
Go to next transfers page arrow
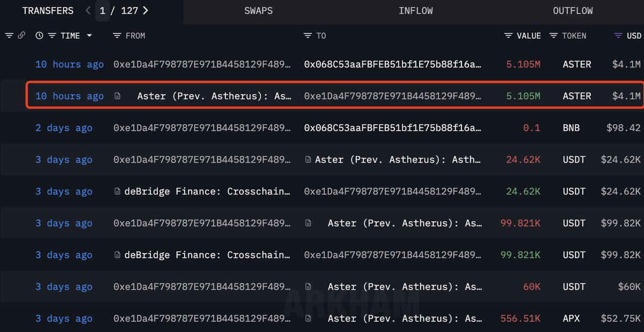point(145,10)
